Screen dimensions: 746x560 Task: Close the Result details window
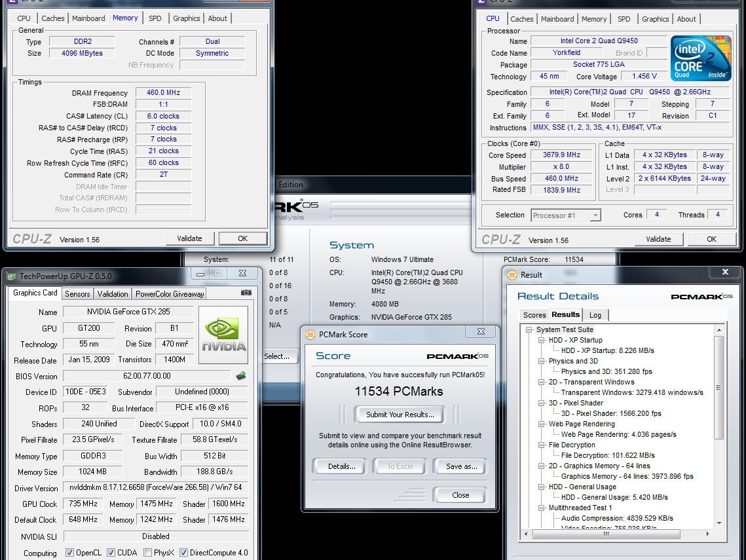[x=725, y=272]
